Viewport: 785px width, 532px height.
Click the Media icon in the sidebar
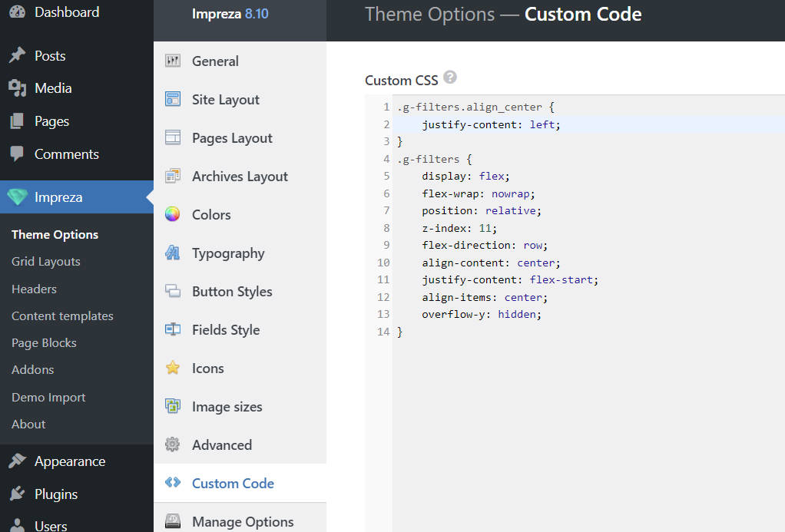pyautogui.click(x=17, y=88)
